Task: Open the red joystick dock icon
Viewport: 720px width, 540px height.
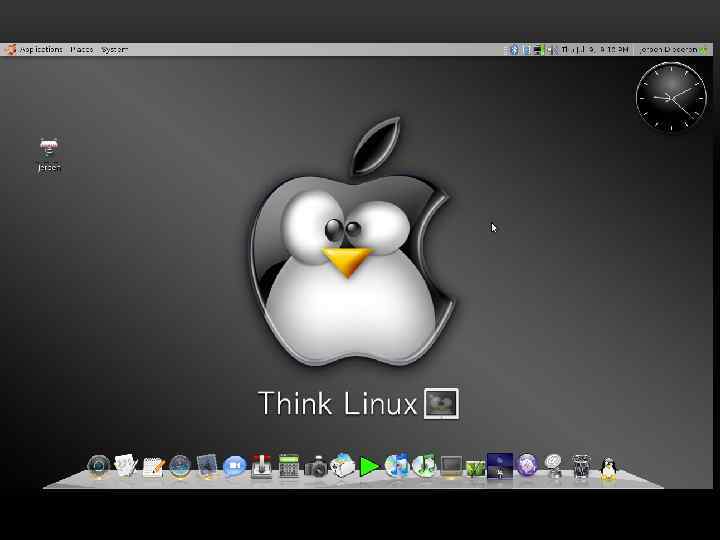Action: tap(261, 466)
